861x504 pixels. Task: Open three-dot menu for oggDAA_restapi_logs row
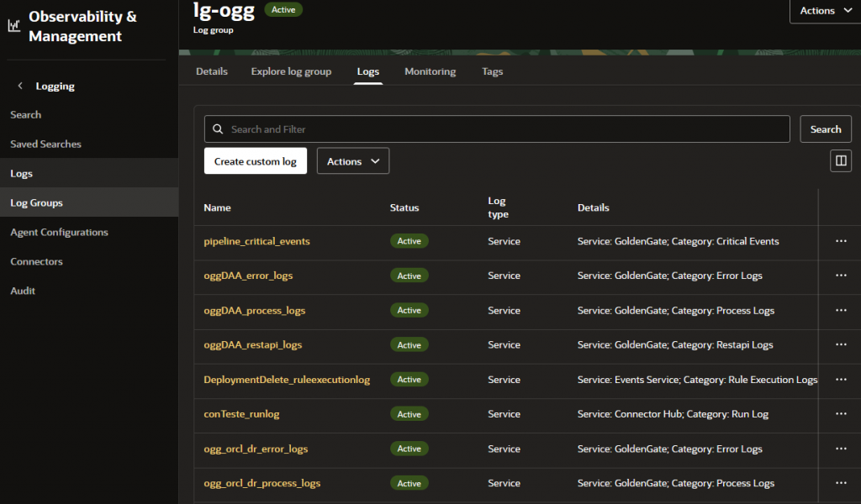(840, 344)
